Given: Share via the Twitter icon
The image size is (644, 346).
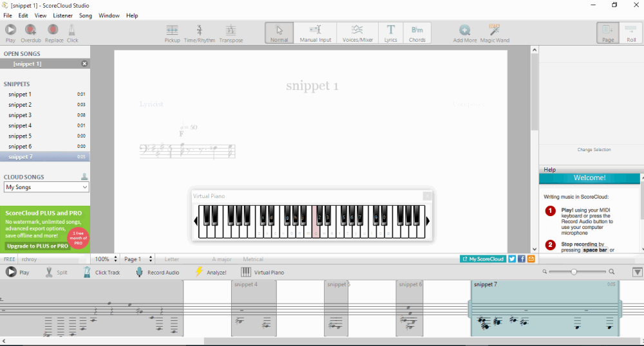Looking at the screenshot, I should 512,259.
